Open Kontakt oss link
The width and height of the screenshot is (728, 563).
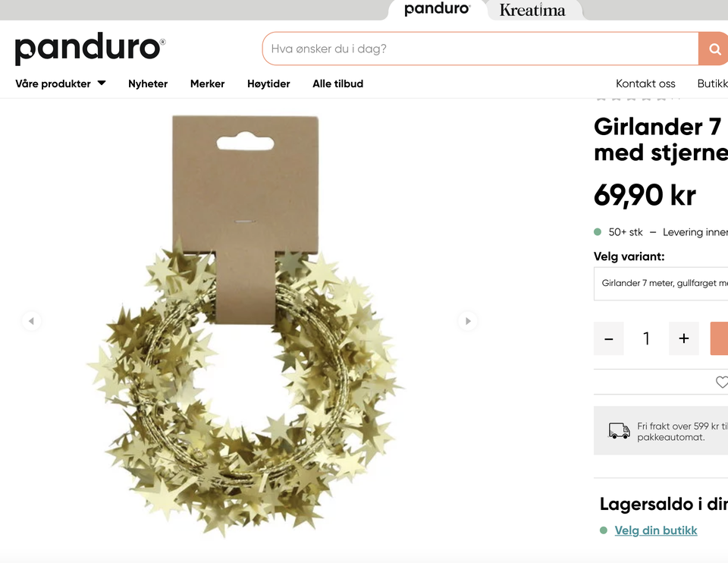pyautogui.click(x=645, y=83)
